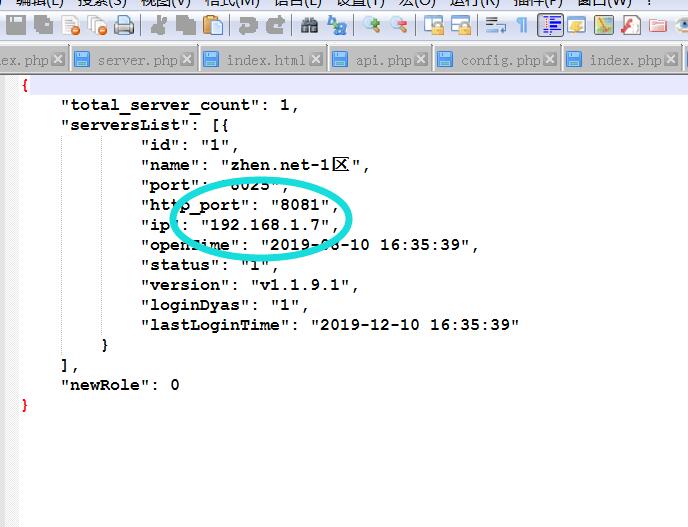Close the index.html tab
This screenshot has width=688, height=527.
pos(316,60)
